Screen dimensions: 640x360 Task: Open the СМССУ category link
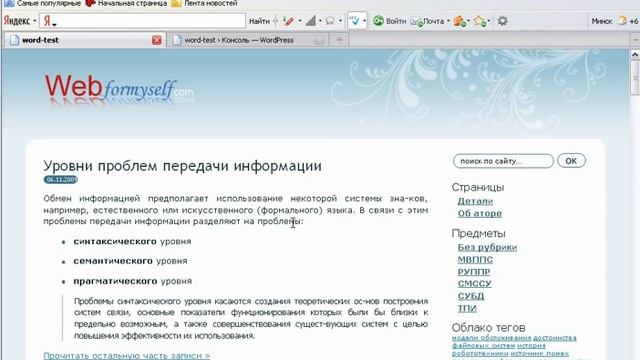click(x=474, y=284)
